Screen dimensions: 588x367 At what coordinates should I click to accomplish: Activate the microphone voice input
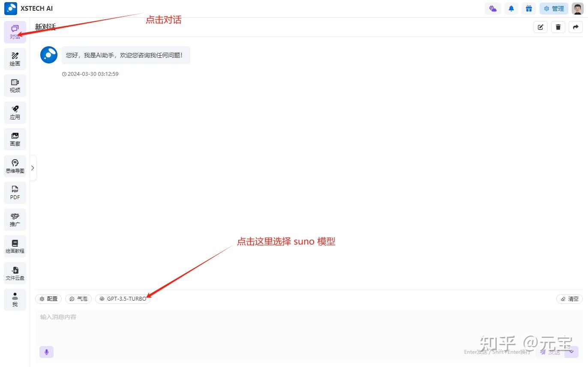[x=46, y=352]
